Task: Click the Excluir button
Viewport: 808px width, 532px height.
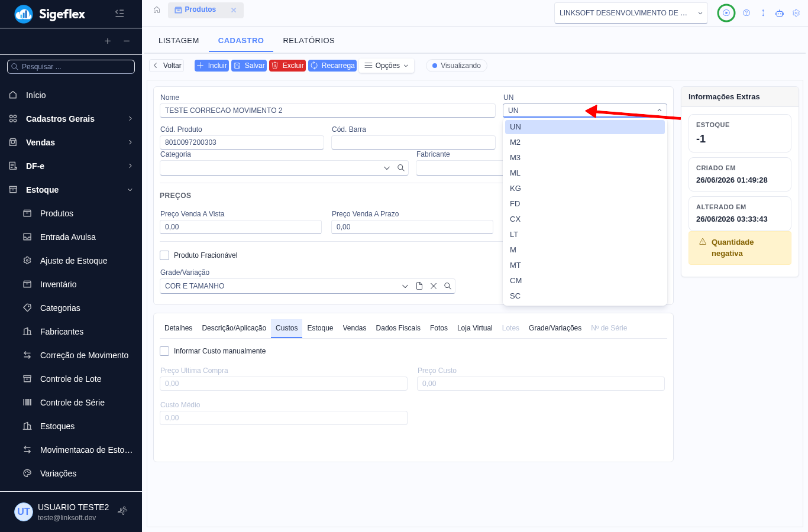Action: click(x=287, y=66)
